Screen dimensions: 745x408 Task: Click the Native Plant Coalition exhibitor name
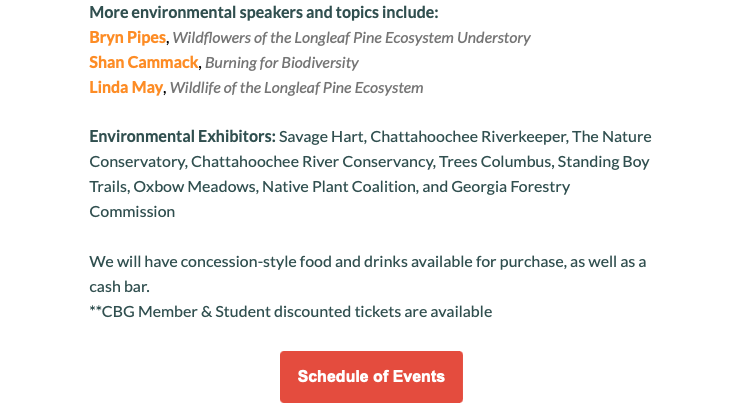tap(339, 187)
